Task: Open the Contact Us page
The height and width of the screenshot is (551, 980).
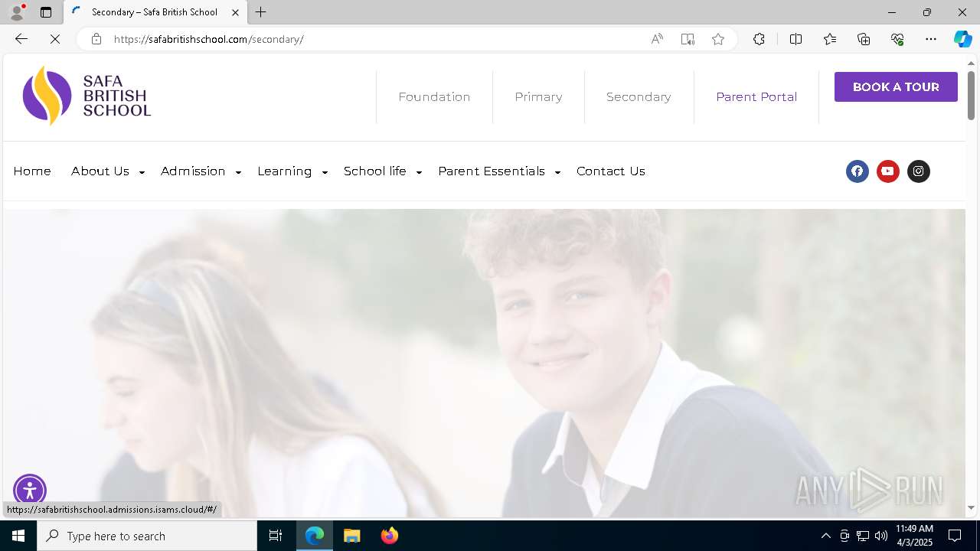Action: click(x=611, y=171)
